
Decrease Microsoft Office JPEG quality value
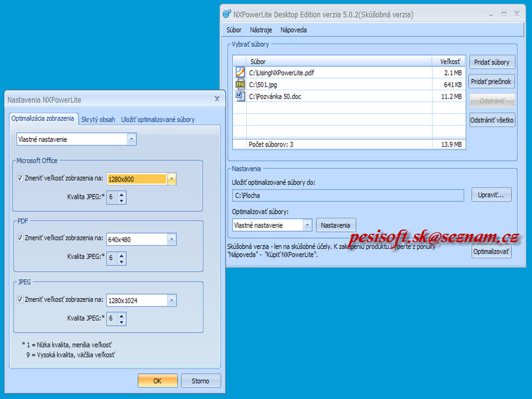[122, 201]
